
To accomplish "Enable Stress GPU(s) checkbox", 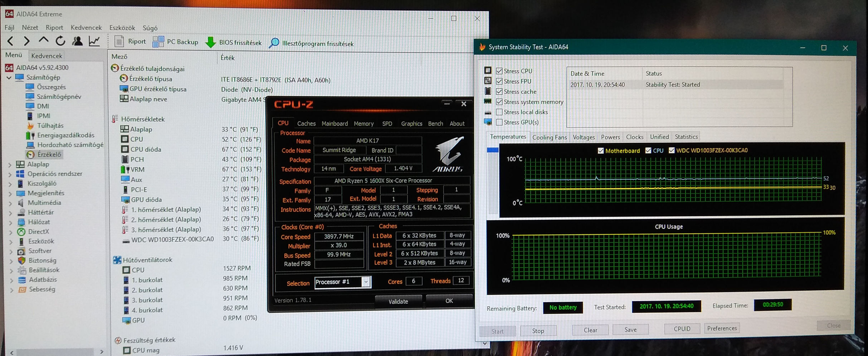I will point(499,122).
